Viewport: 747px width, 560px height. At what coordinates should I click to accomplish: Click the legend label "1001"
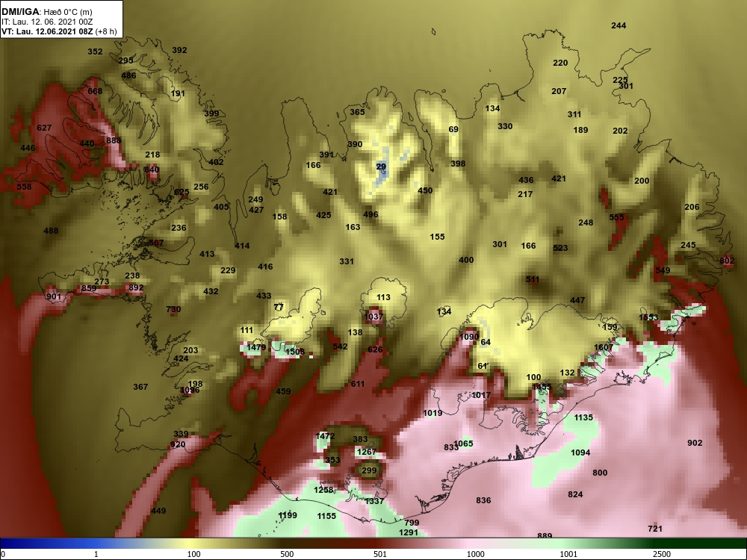568,554
